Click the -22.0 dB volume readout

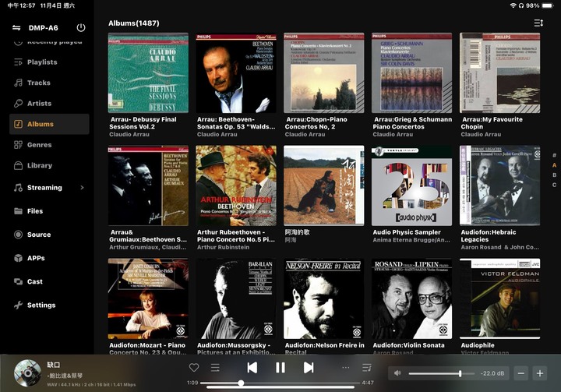(492, 373)
